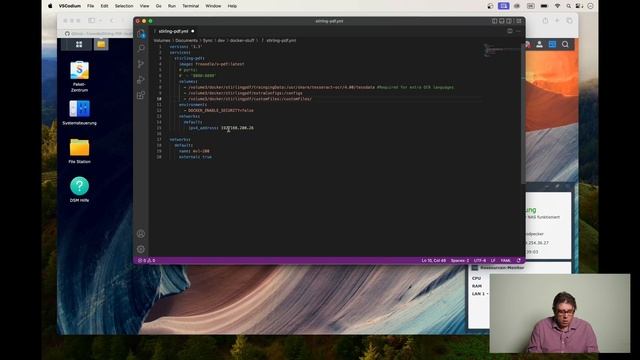Click the Spaces indentation status entry
Screen dimensions: 640x360
pyautogui.click(x=460, y=260)
